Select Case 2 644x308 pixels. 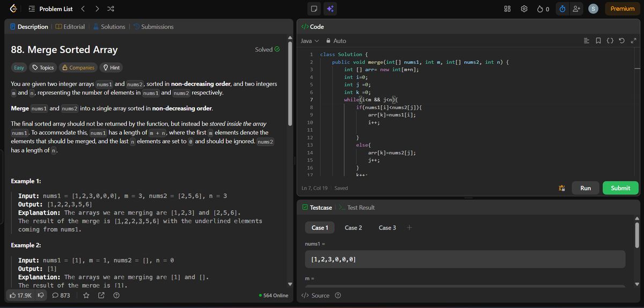point(353,228)
